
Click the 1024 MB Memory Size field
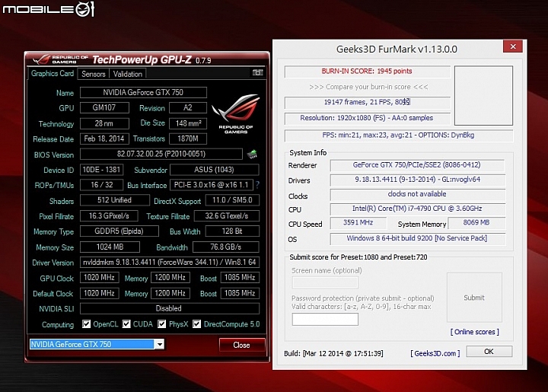pyautogui.click(x=110, y=247)
